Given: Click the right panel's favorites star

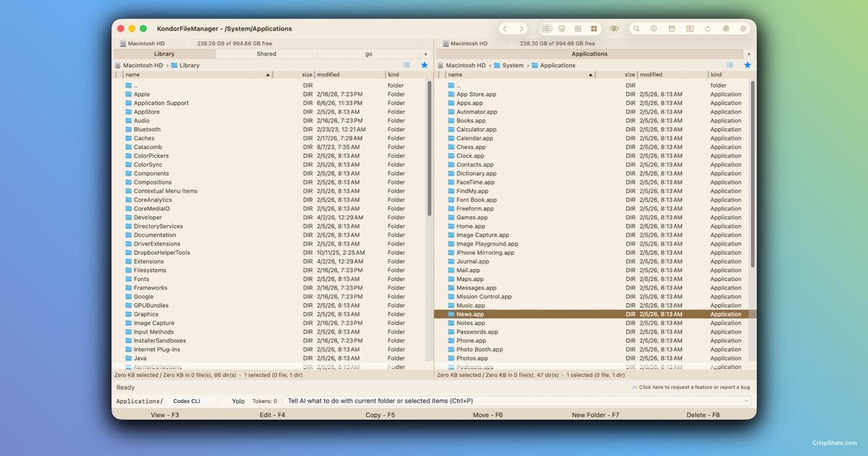Looking at the screenshot, I should (748, 65).
